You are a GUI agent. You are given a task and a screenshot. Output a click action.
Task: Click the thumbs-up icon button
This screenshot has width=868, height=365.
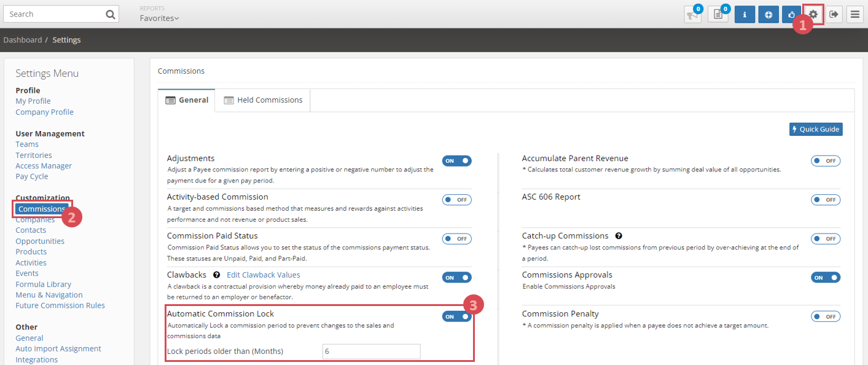tap(791, 14)
